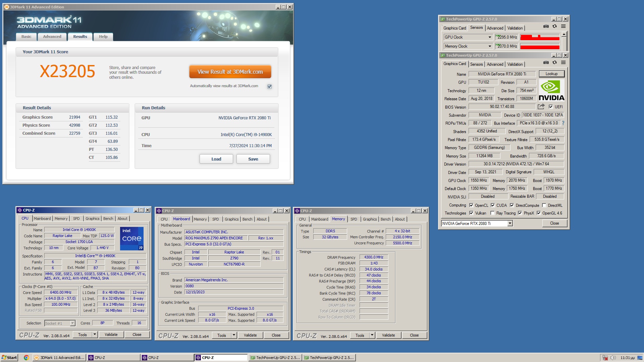Toggle the Vulkan checkbox
Screen dimensions: 644x362
coord(471,213)
